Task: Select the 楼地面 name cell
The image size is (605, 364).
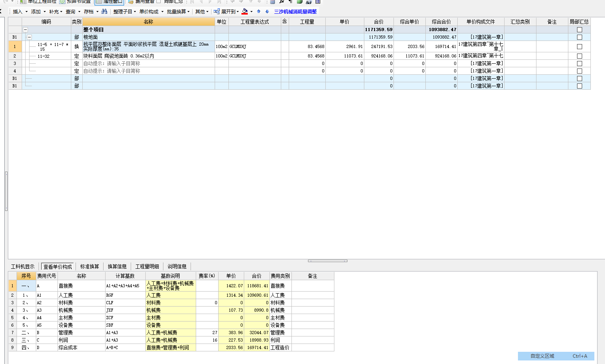Action: 148,37
